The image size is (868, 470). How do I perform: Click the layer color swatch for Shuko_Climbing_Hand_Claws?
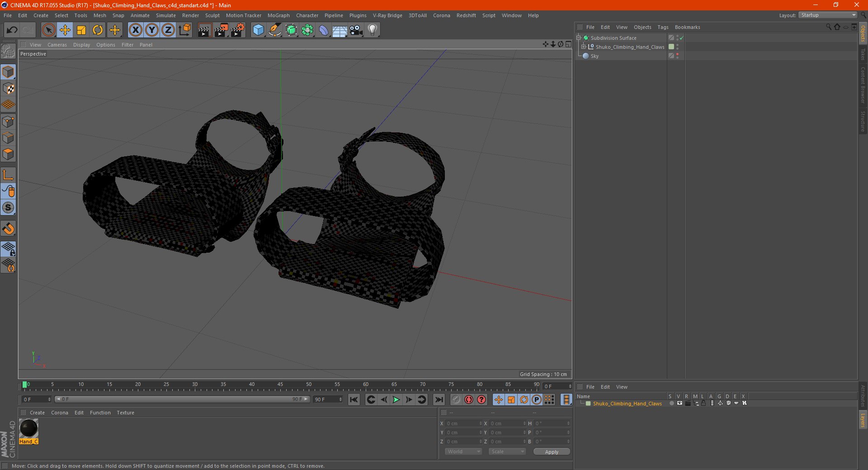588,404
